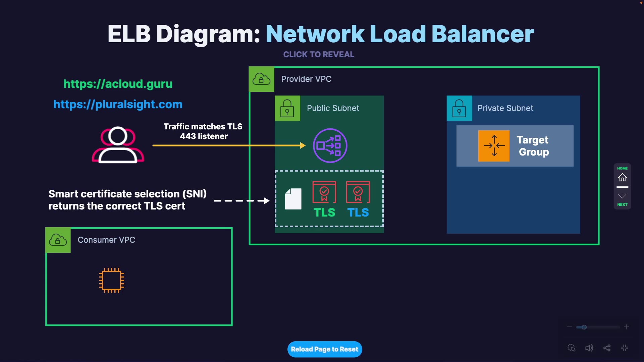Click the white document file icon
Viewport: 644px width, 362px height.
tap(293, 199)
